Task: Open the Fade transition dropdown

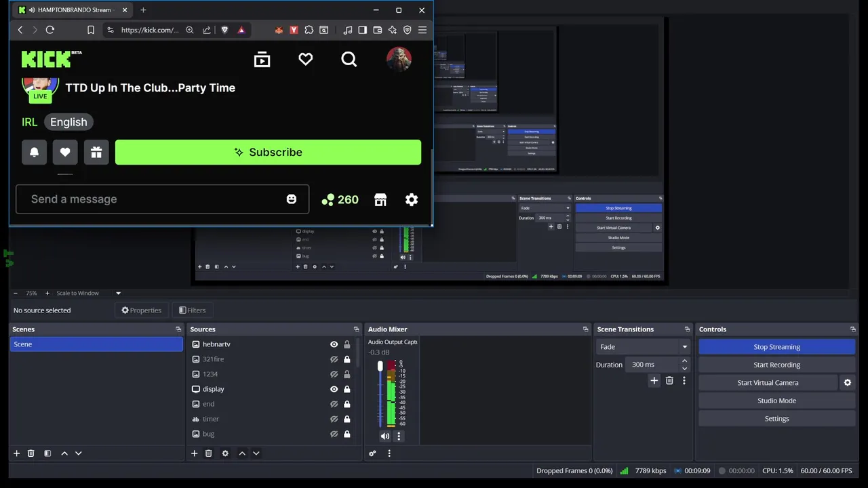Action: pyautogui.click(x=642, y=347)
